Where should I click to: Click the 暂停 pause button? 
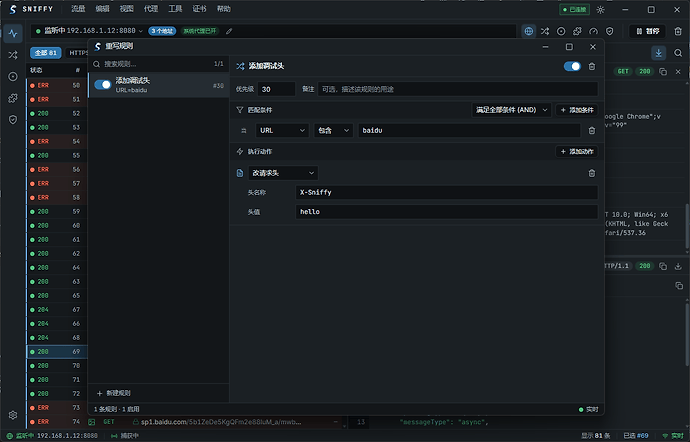pyautogui.click(x=647, y=31)
